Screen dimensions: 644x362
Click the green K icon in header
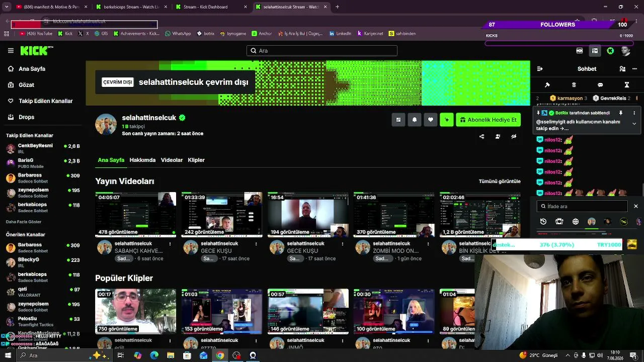[x=610, y=51]
